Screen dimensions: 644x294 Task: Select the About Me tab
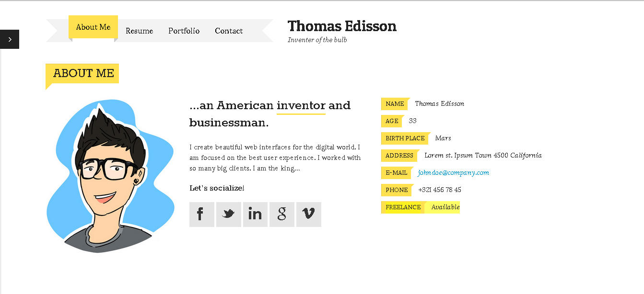tap(93, 27)
